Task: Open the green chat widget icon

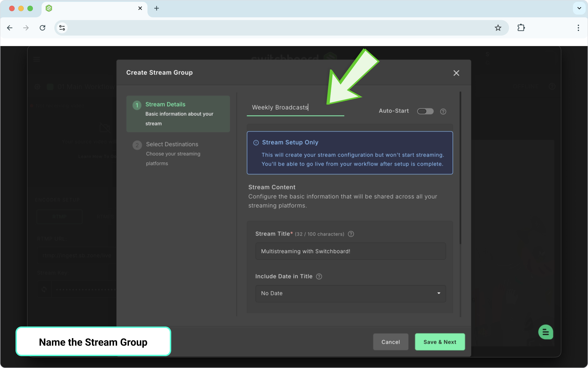Action: pos(545,332)
